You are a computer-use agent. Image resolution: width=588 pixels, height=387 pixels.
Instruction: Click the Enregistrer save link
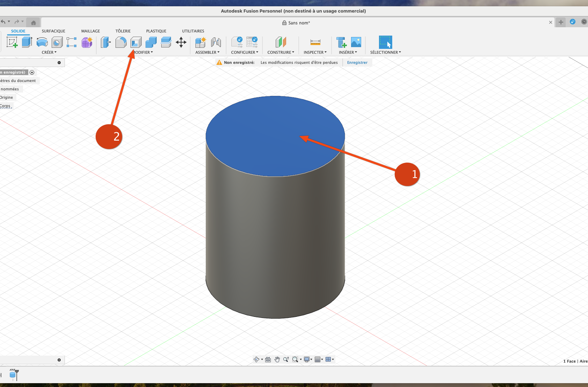coord(357,62)
